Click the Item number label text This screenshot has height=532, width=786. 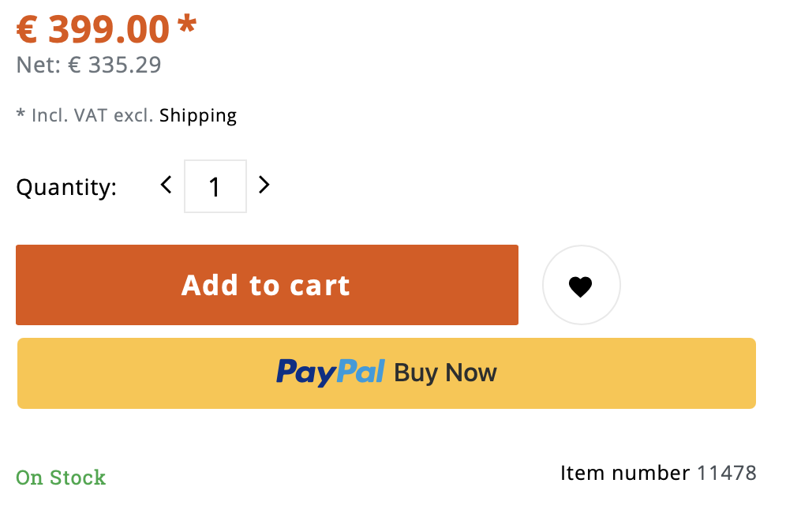(x=625, y=473)
